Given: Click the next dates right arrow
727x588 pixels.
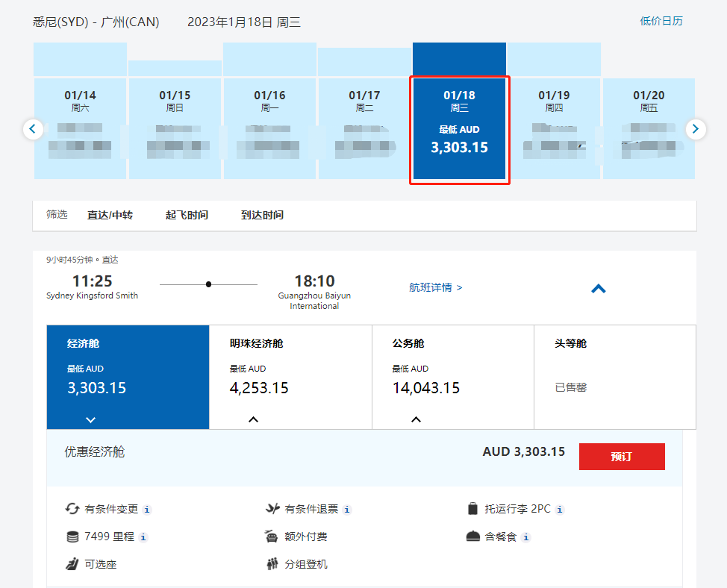Looking at the screenshot, I should 695,129.
